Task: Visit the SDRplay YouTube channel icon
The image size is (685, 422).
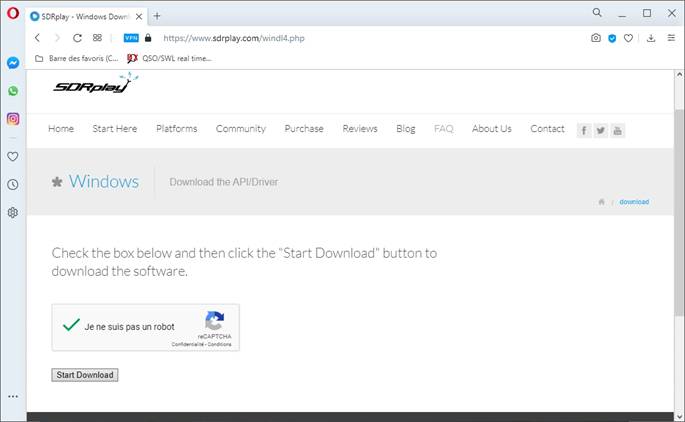Action: coord(617,130)
